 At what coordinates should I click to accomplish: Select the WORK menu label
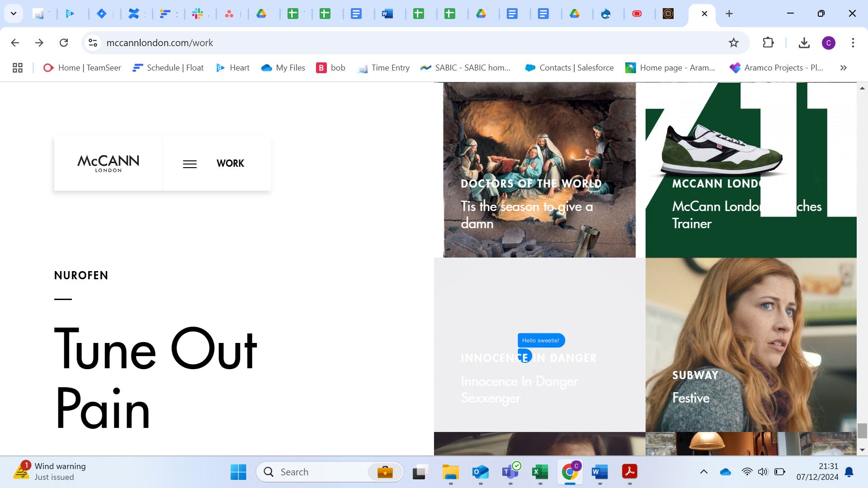coord(230,164)
